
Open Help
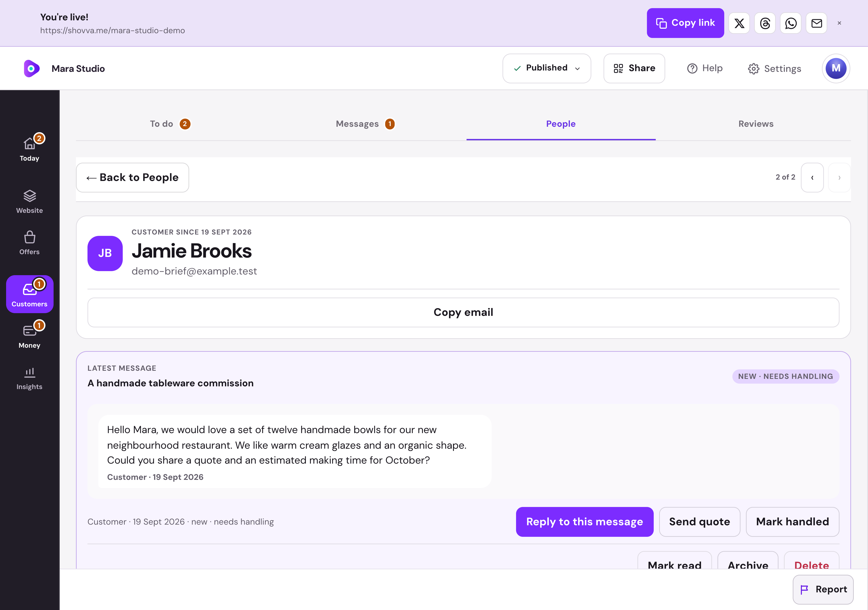(705, 68)
